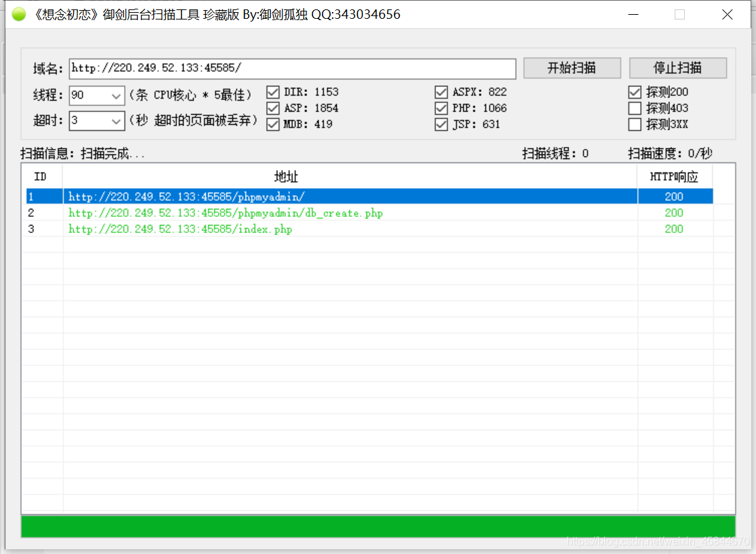Click the 开始扫描 start scan button
Viewport: 756px width, 554px height.
click(x=572, y=68)
